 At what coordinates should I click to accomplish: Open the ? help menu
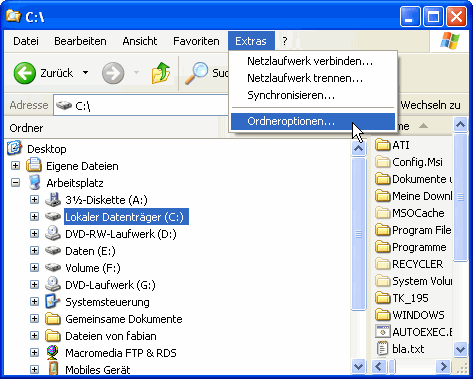(x=284, y=41)
